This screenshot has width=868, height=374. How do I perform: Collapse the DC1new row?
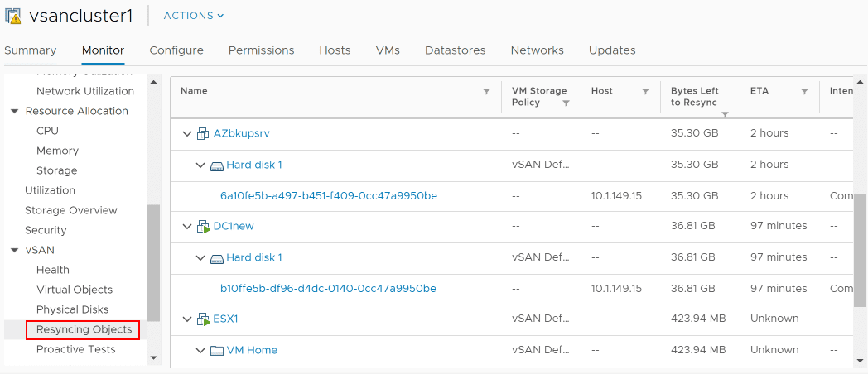(187, 226)
